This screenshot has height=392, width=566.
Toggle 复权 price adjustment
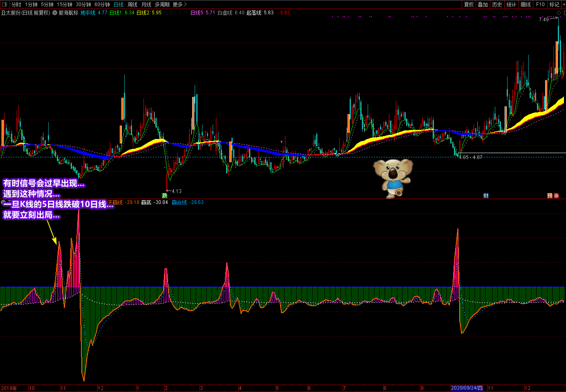[x=469, y=4]
